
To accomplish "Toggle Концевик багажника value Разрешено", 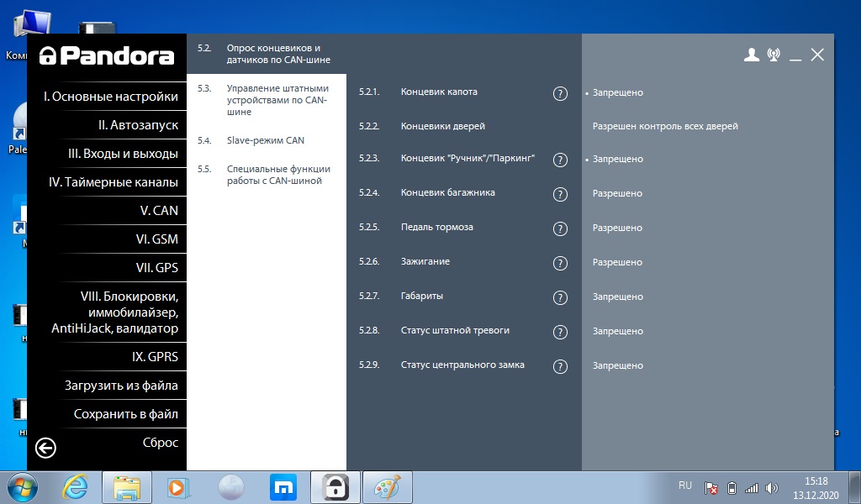I will coord(617,193).
